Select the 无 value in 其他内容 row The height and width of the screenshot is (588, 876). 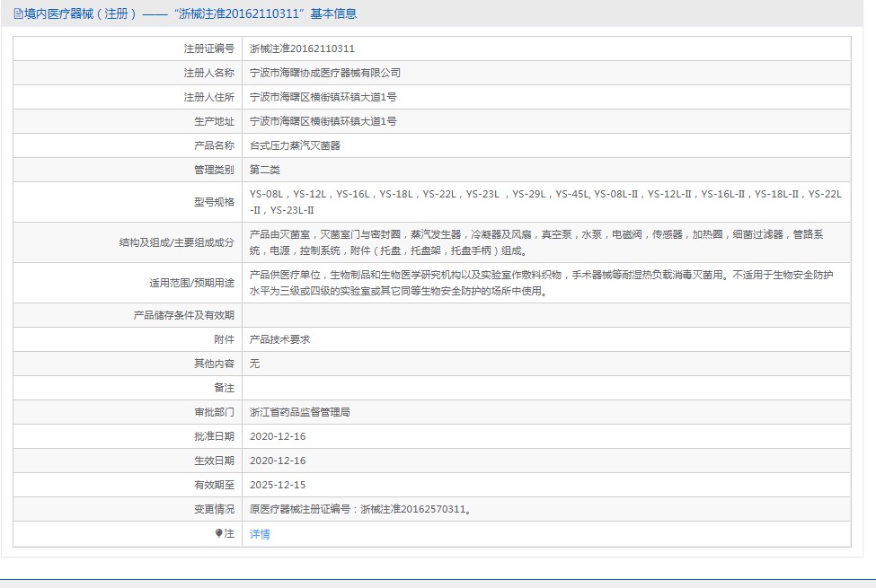tap(255, 364)
